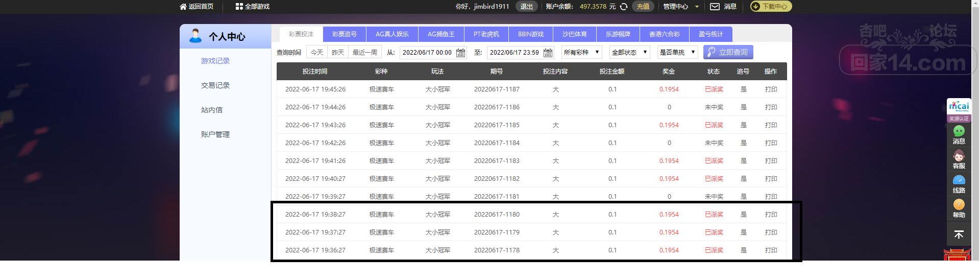Switch to the 彩票追号 tab
The image size is (980, 280).
[345, 34]
